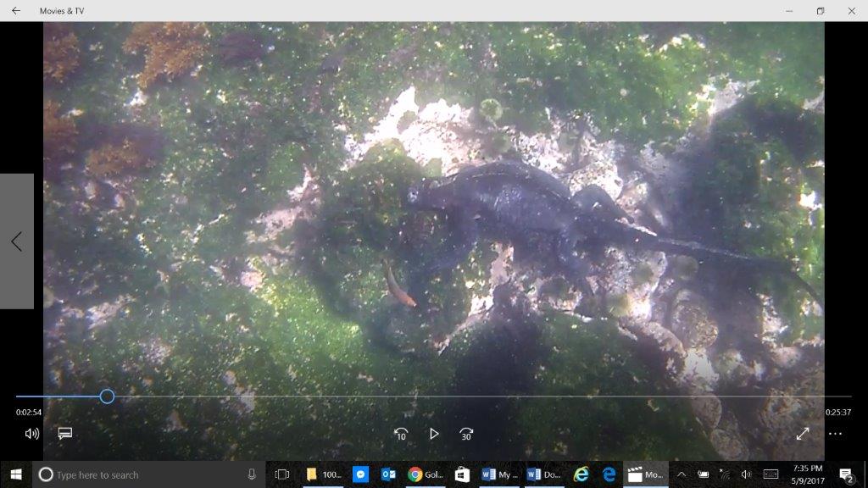
Task: Open the Messenger taskbar app
Action: (360, 474)
